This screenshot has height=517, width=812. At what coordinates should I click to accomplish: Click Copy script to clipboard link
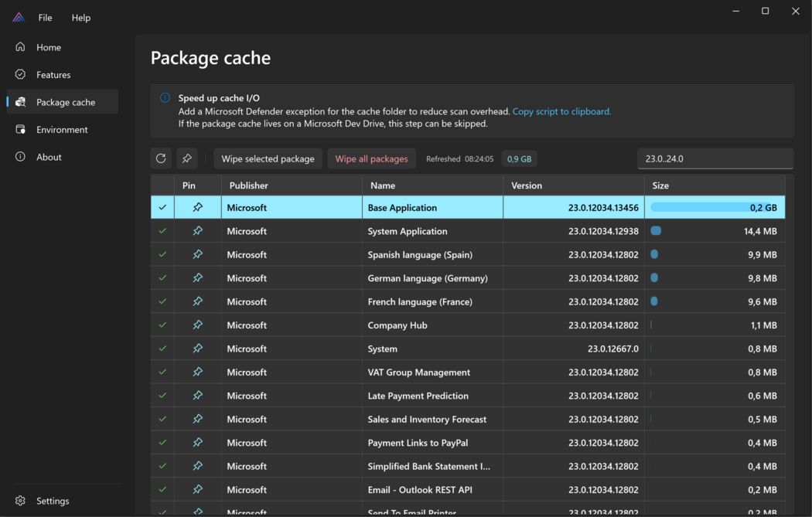coord(561,111)
